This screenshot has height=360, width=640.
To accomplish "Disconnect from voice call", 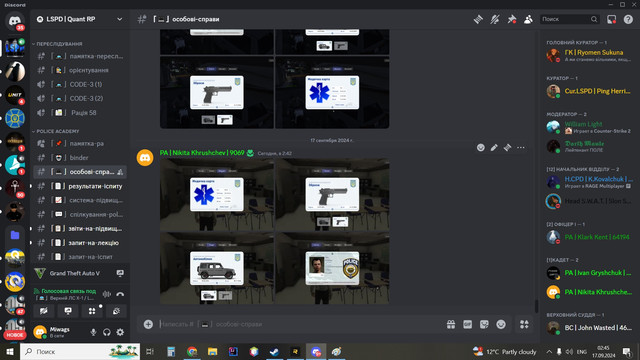I will [x=120, y=294].
